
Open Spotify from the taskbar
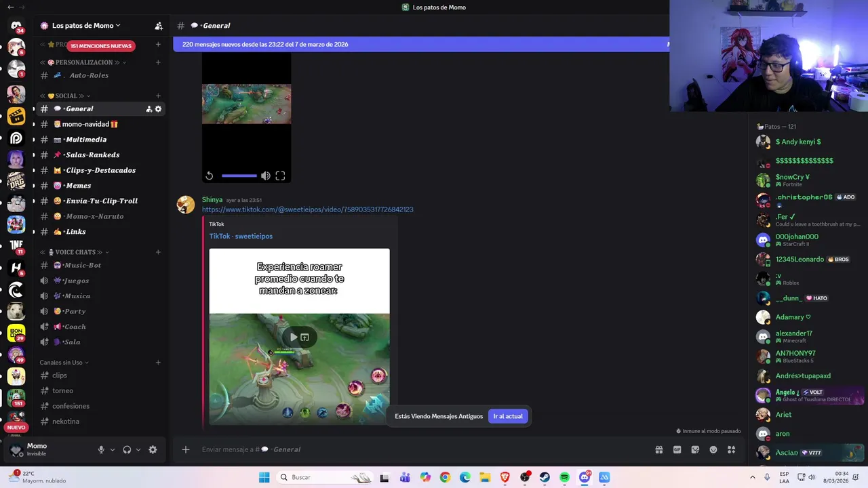[565, 477]
